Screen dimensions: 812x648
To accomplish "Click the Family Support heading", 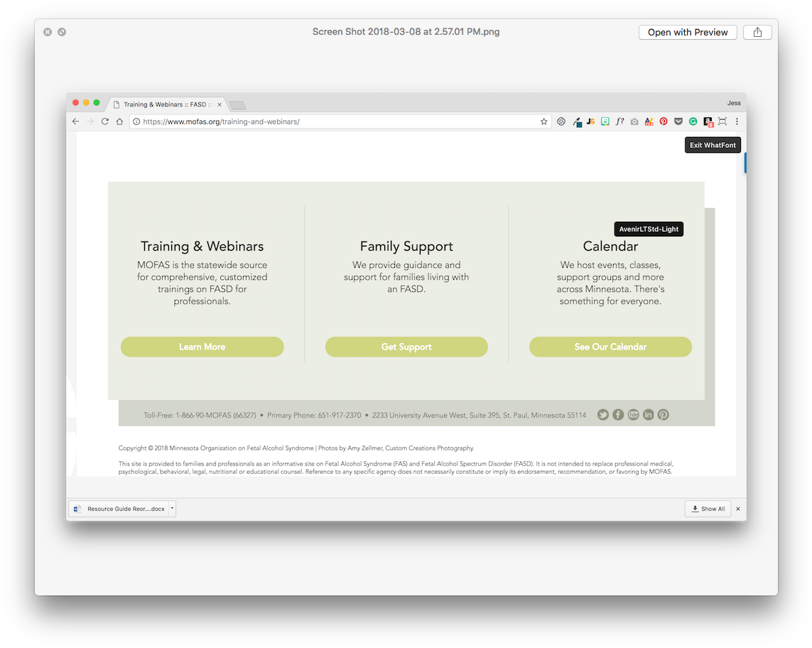I will coord(406,246).
